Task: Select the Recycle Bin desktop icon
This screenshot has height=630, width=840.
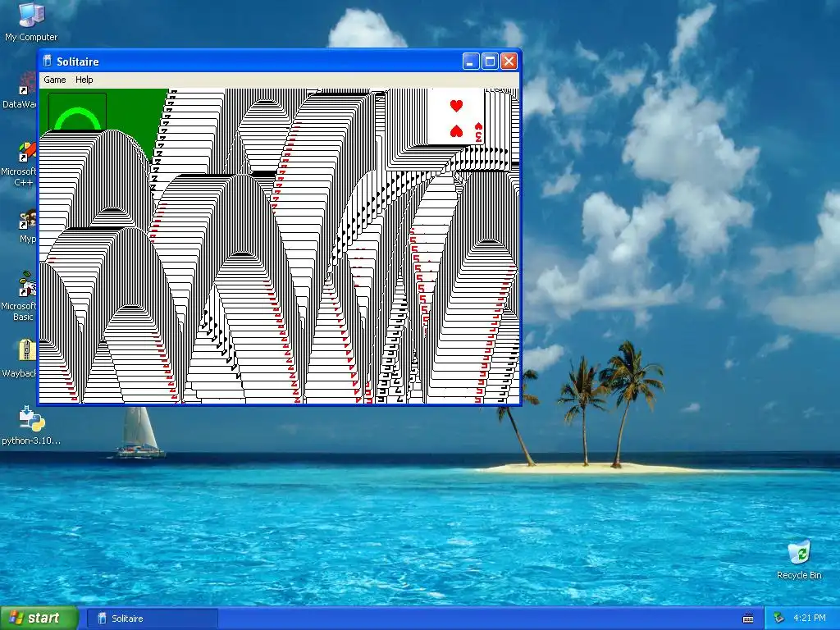Action: (x=799, y=560)
